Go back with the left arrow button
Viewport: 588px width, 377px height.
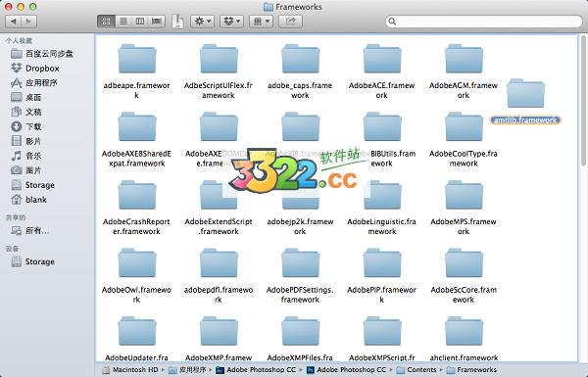(x=13, y=22)
